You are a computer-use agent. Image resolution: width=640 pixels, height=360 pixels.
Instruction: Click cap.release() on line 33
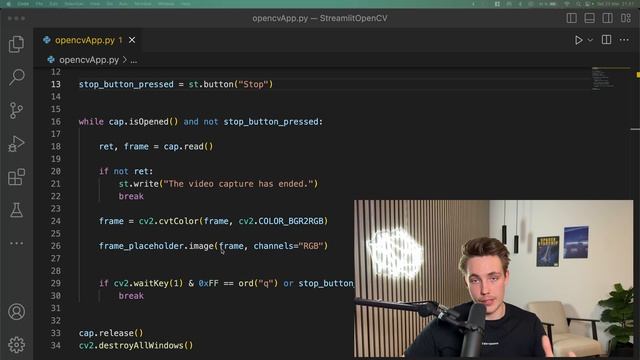(x=111, y=333)
